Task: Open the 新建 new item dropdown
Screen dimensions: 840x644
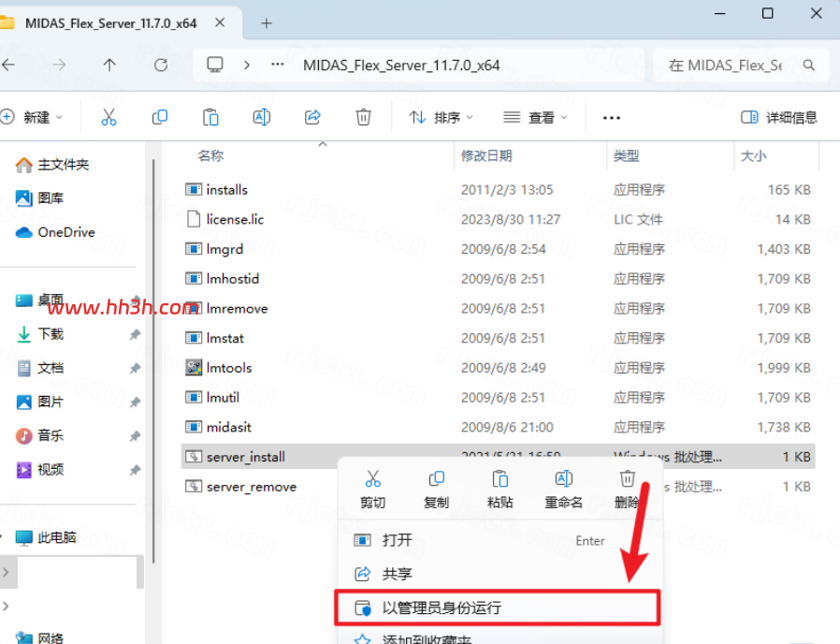Action: pyautogui.click(x=32, y=117)
